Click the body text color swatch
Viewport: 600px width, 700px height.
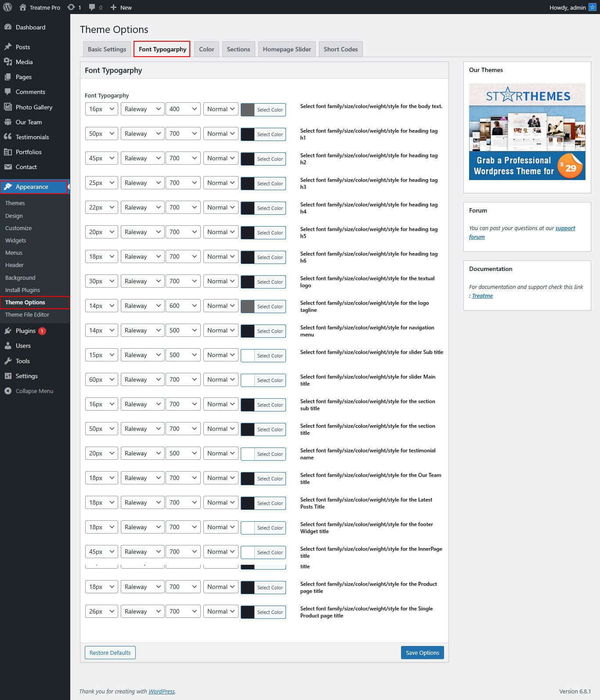248,110
